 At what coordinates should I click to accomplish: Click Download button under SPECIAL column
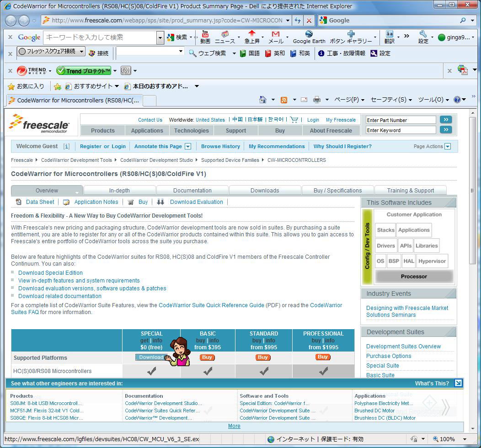pyautogui.click(x=151, y=357)
